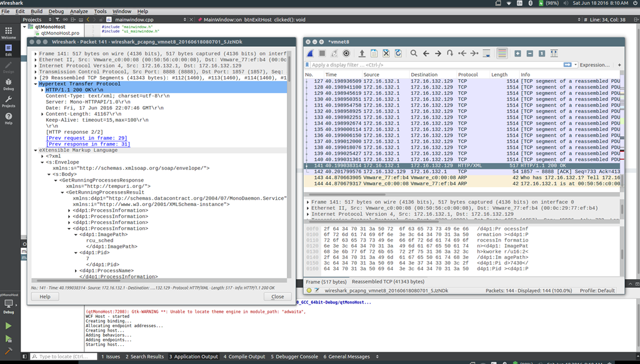Toggle auto-scroll during live capture
Image resolution: width=640 pixels, height=364 pixels.
[x=486, y=54]
